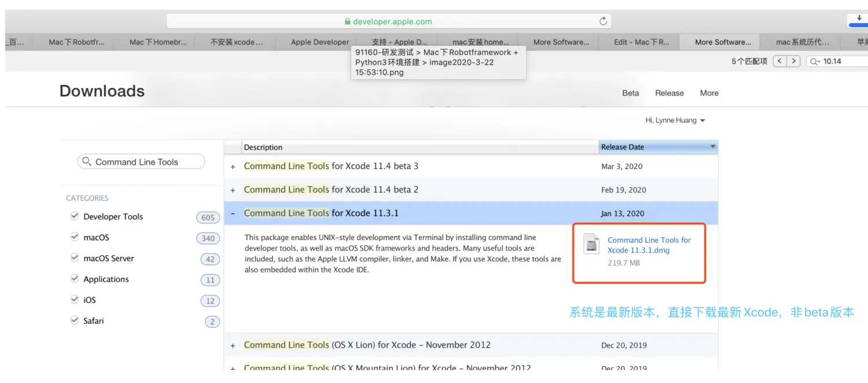Screen dimensions: 868x383
Task: Click the Feb 19, 2020 release date
Action: [x=624, y=190]
